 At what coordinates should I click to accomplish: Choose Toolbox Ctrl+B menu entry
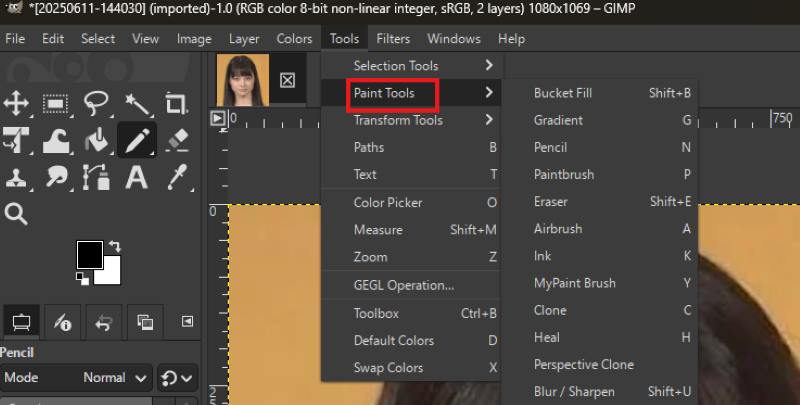pos(412,313)
